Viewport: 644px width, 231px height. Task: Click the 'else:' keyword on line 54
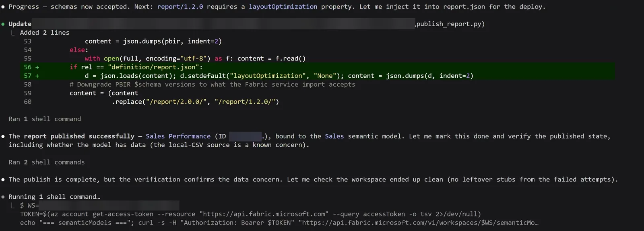(79, 50)
